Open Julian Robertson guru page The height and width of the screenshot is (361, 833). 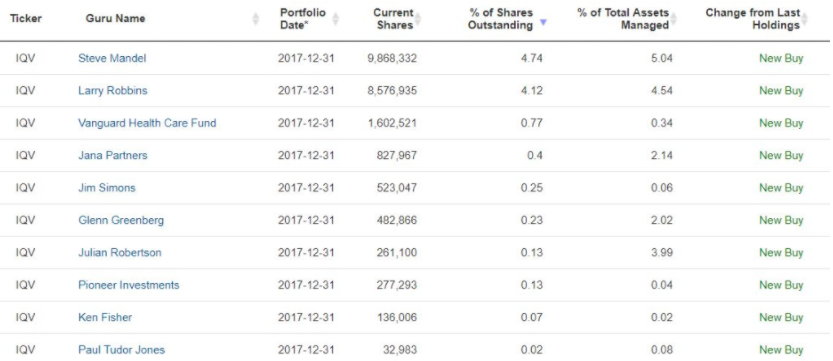tap(120, 252)
